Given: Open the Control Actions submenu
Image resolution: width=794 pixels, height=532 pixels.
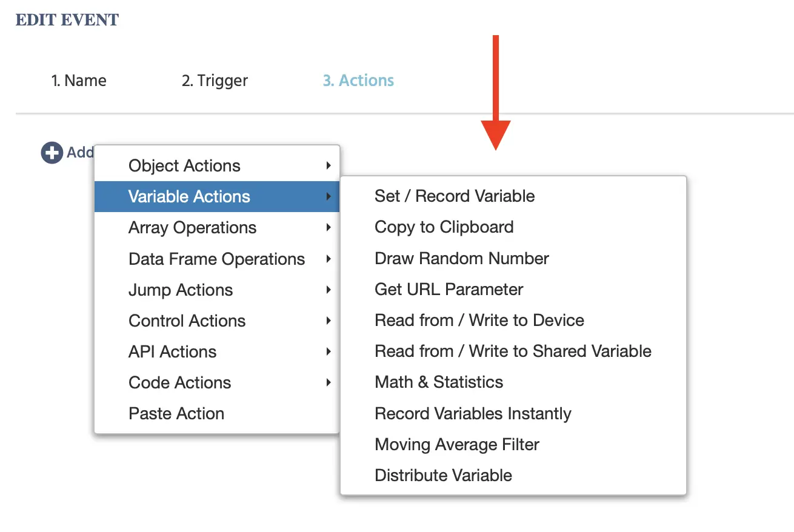Looking at the screenshot, I should [x=187, y=321].
